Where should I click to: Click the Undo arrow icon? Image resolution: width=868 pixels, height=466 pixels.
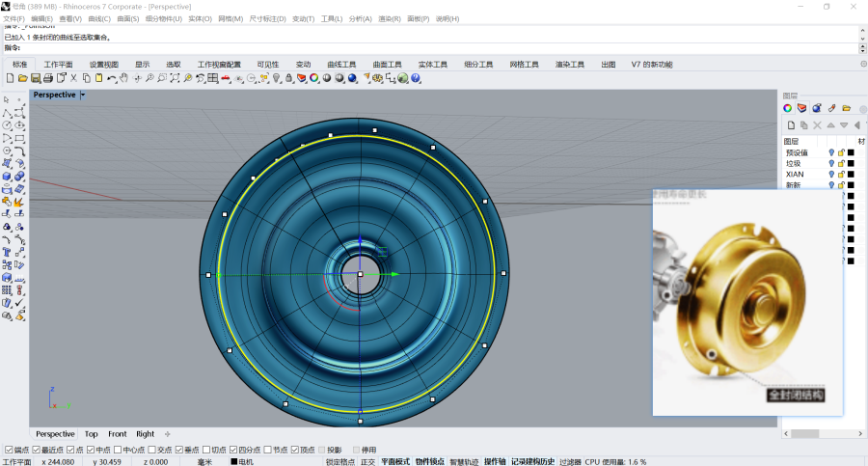(112, 78)
